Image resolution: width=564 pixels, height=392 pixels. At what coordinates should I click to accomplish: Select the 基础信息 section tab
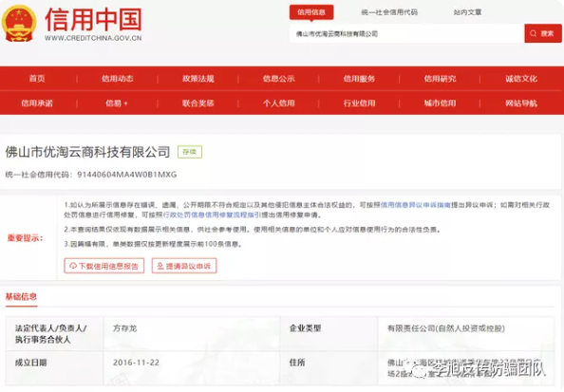(x=21, y=297)
